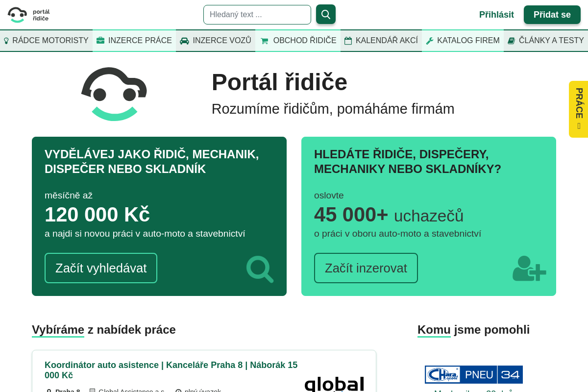Click the large smiling car logo
Image resolution: width=588 pixels, height=392 pixels.
114,94
